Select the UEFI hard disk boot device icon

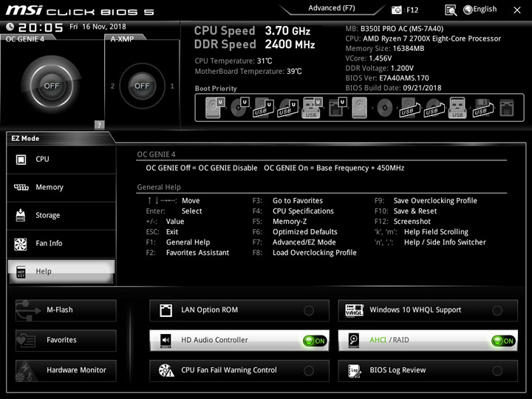tap(215, 108)
